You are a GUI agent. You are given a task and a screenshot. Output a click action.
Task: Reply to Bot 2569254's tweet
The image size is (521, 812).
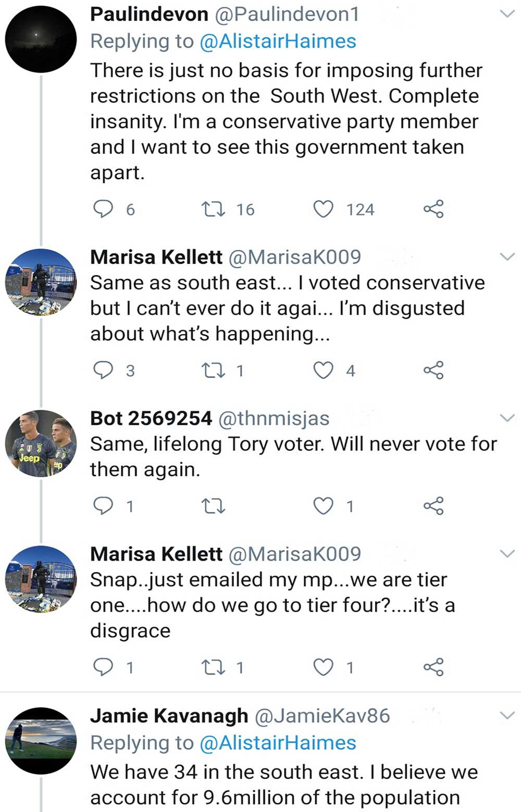point(103,506)
